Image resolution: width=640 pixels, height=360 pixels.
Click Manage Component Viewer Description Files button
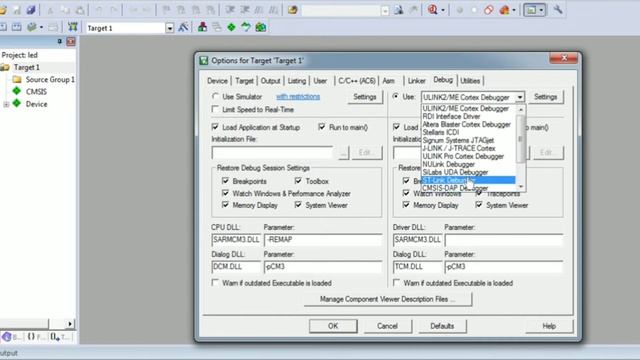pyautogui.click(x=388, y=299)
